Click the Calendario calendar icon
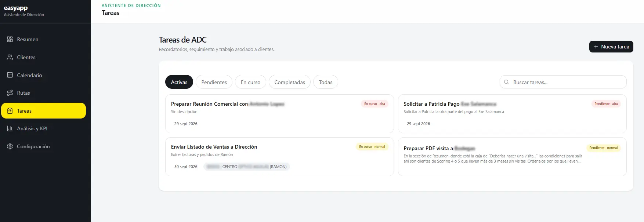The width and height of the screenshot is (644, 222). coord(10,75)
